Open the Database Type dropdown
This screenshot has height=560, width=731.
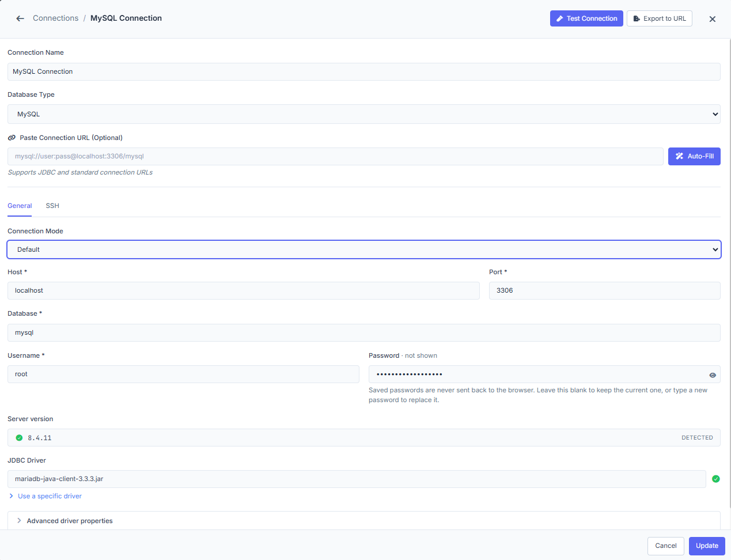pyautogui.click(x=364, y=114)
